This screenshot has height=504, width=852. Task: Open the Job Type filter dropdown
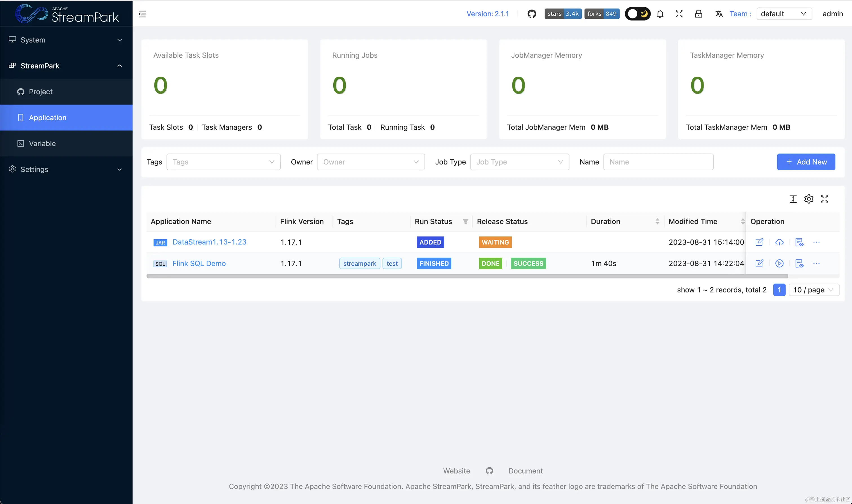coord(519,162)
